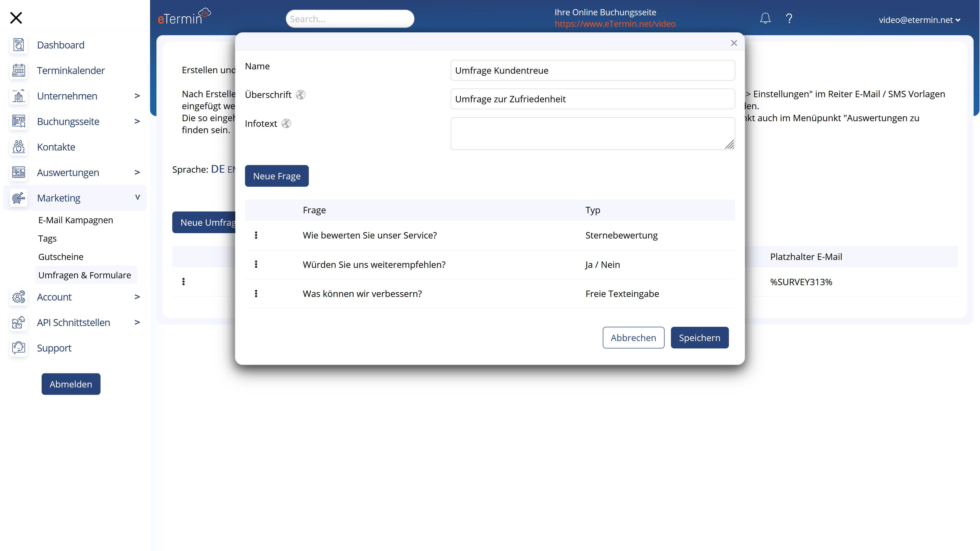Click the Auswertungen chart icon
The image size is (980, 551).
point(18,172)
